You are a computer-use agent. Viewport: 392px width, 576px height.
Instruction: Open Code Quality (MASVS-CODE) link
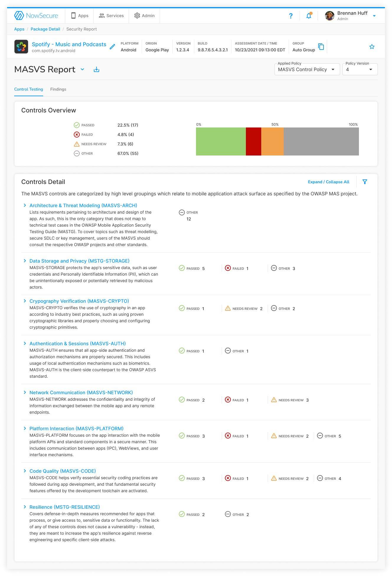(63, 471)
